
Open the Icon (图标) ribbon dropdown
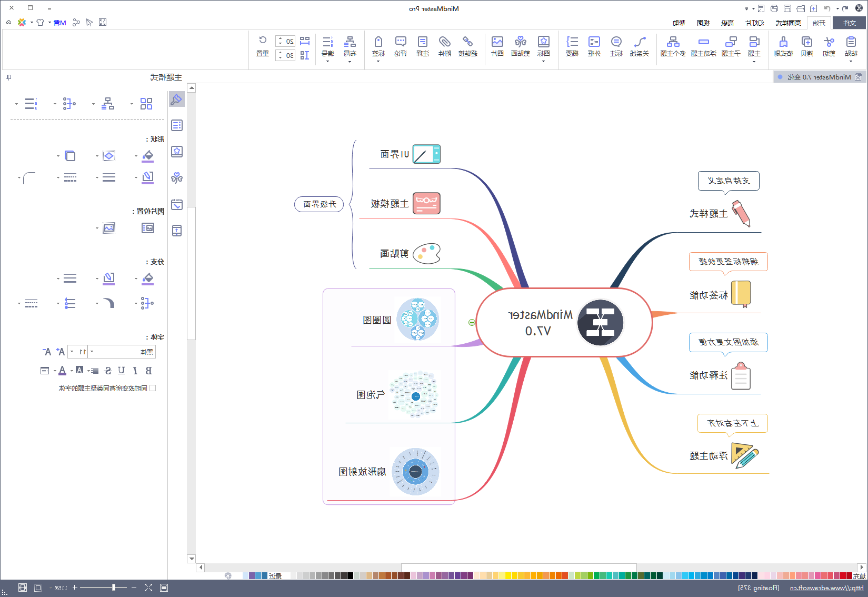[543, 62]
